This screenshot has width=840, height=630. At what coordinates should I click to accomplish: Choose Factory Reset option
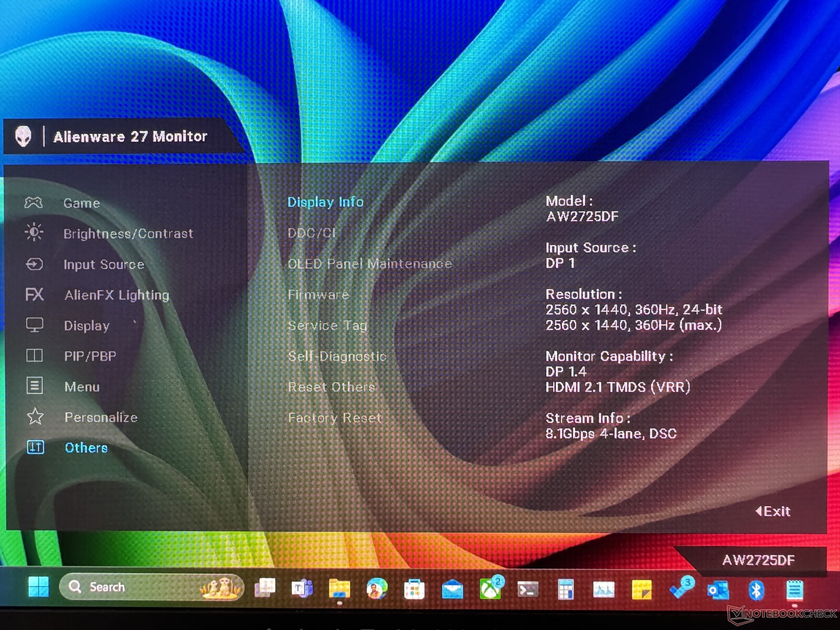pos(335,418)
